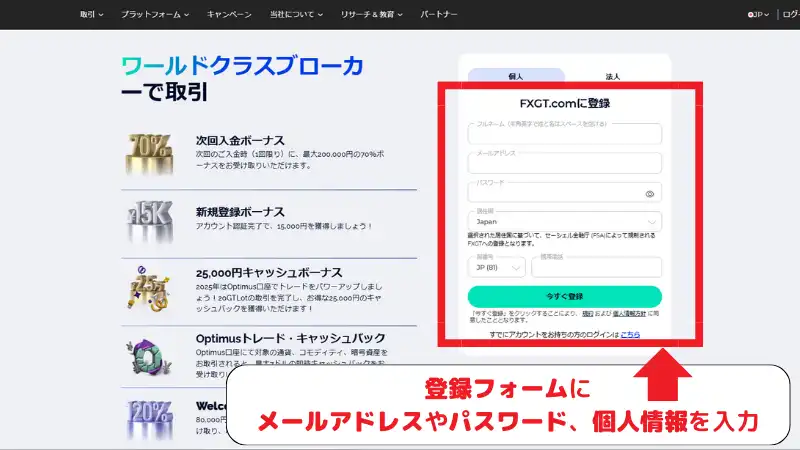Click the 携帯電話 number field

(x=596, y=267)
